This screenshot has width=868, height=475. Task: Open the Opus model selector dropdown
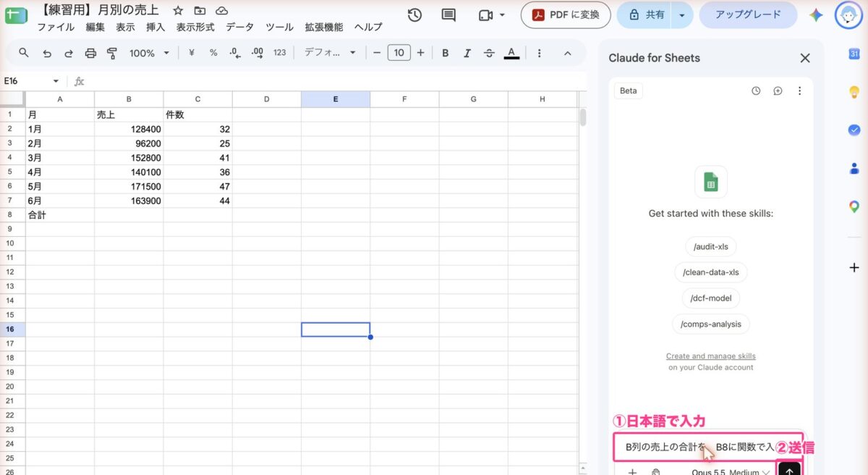click(731, 472)
